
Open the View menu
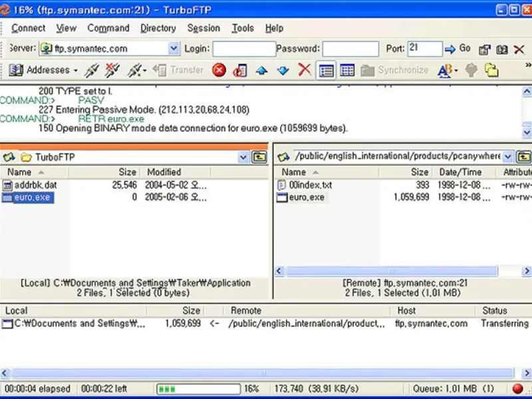(66, 28)
